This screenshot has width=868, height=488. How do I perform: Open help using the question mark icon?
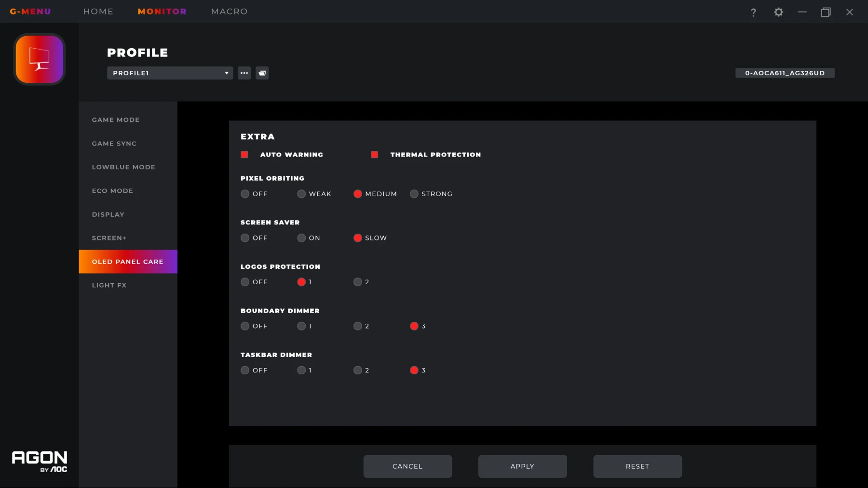753,12
